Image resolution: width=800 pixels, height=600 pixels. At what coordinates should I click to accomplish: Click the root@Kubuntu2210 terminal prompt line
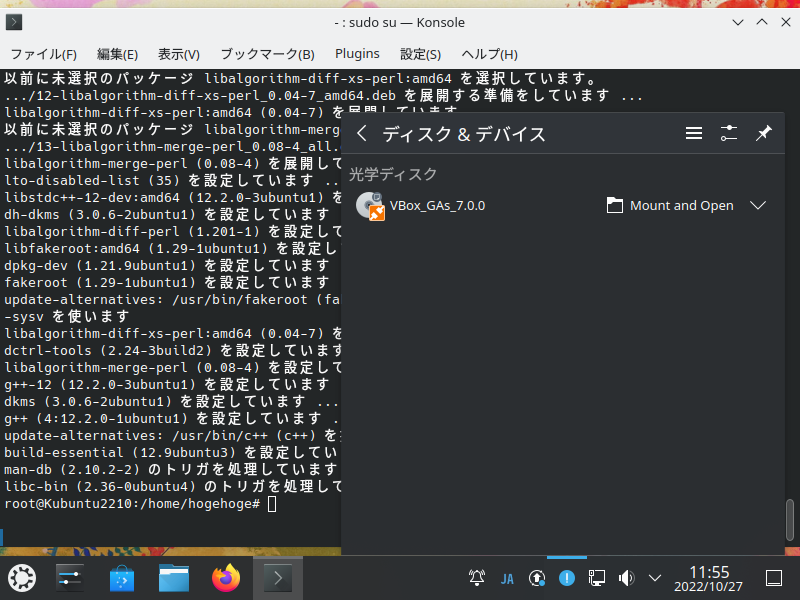pos(140,504)
